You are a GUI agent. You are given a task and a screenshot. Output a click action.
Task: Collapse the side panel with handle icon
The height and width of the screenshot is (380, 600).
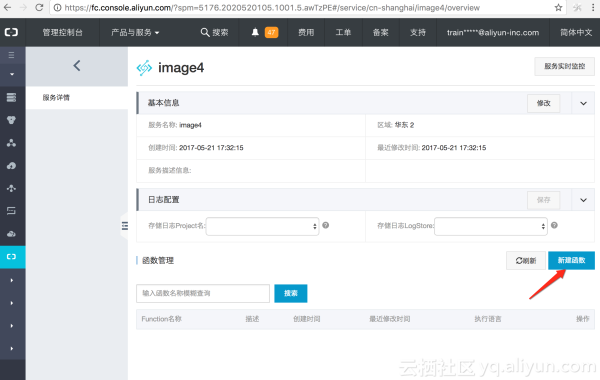tap(124, 226)
